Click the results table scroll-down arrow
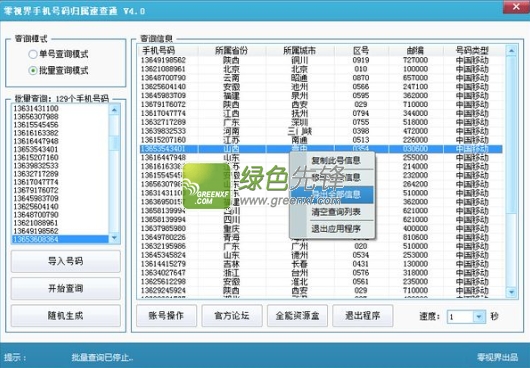This screenshot has height=368, width=530. coord(511,292)
